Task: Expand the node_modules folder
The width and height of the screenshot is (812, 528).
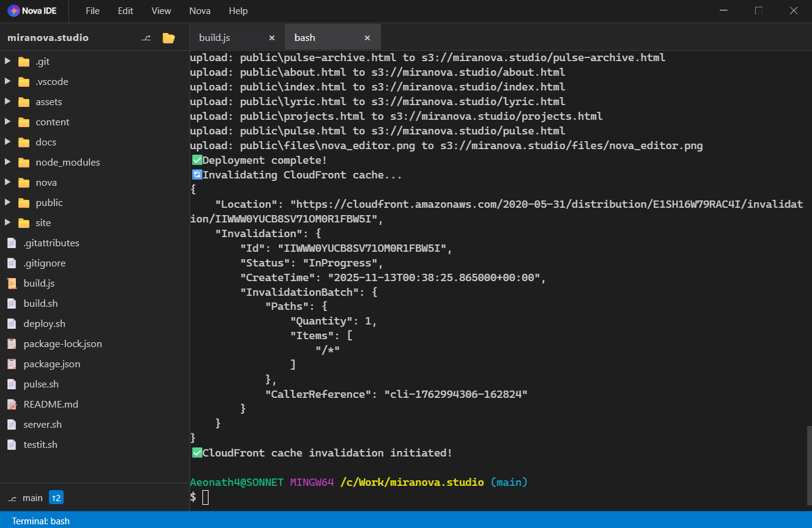Action: [7, 162]
